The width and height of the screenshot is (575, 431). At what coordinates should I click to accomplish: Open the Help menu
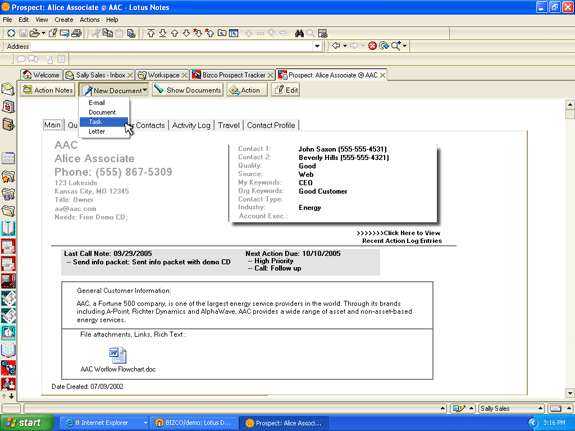112,20
